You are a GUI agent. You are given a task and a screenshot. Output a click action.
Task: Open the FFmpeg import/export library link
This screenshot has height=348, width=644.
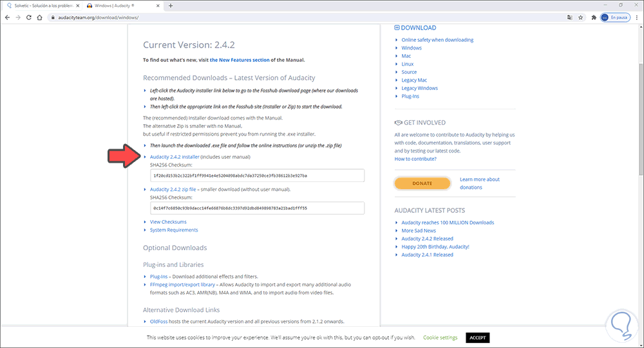click(182, 284)
